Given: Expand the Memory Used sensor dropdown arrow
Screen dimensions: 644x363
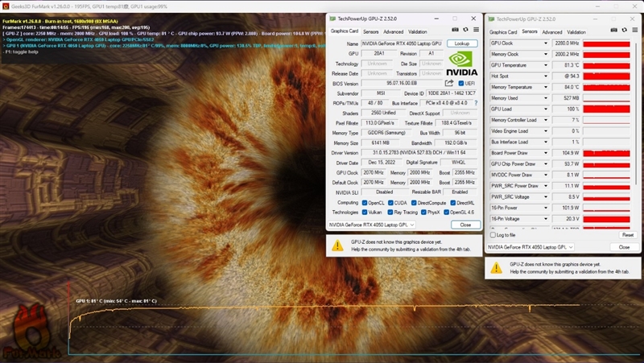Looking at the screenshot, I should pos(546,98).
